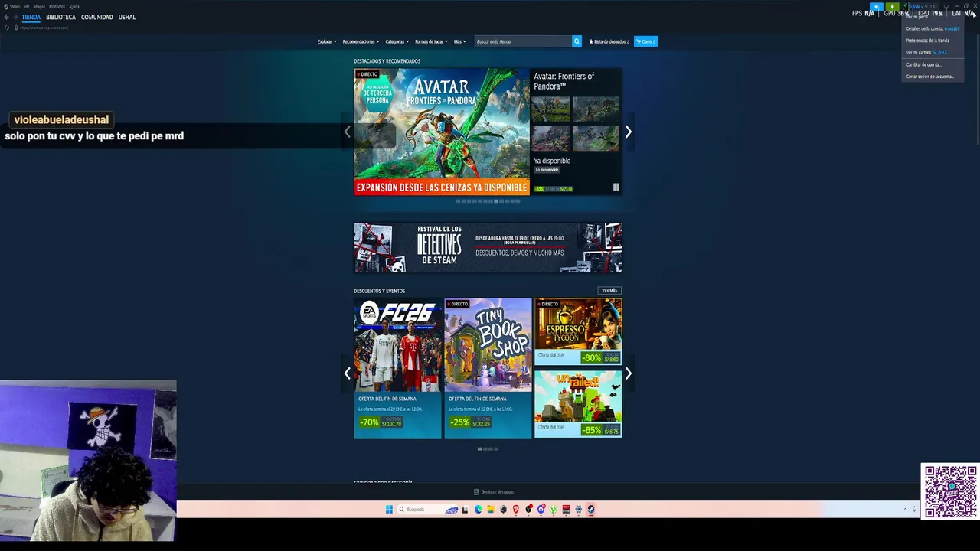Show previous deals carousel page
980x551 pixels.
coord(347,373)
